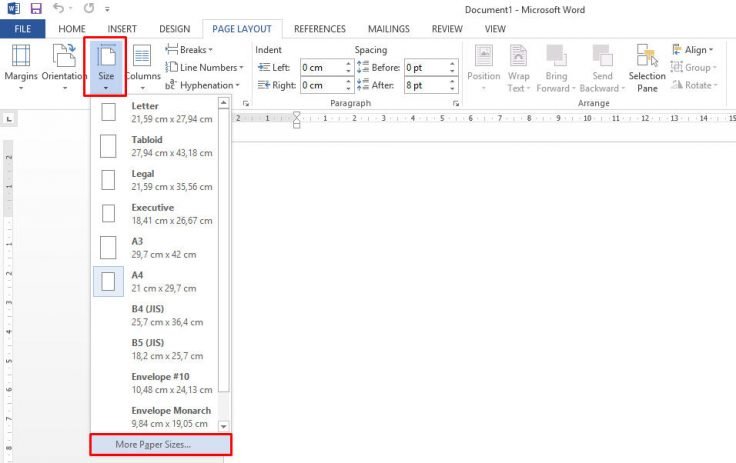The width and height of the screenshot is (736, 463).
Task: Open the FILE tab
Action: pos(22,29)
